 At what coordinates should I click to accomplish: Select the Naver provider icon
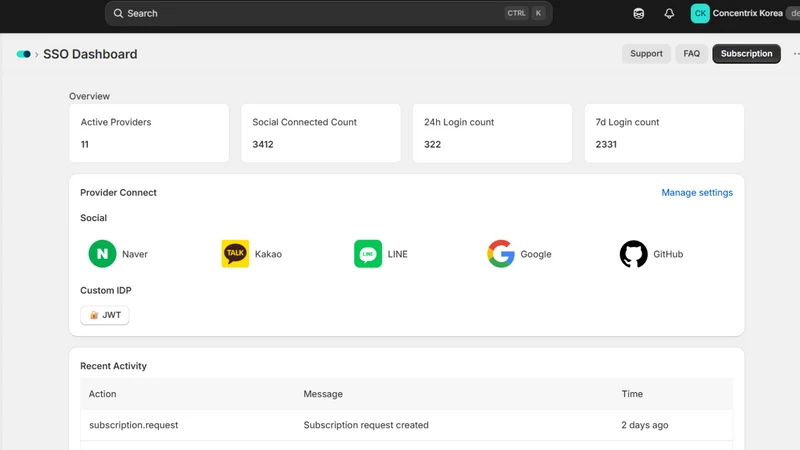102,254
